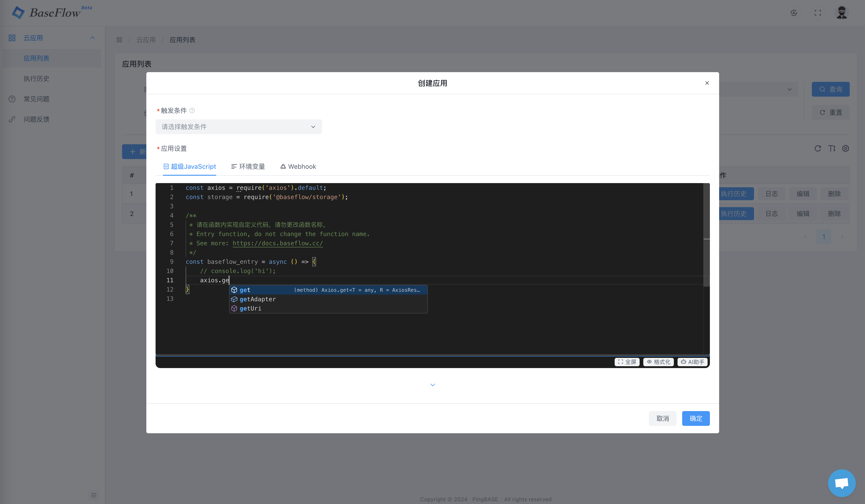The width and height of the screenshot is (865, 504).
Task: Open the chat support bubble
Action: [x=842, y=483]
